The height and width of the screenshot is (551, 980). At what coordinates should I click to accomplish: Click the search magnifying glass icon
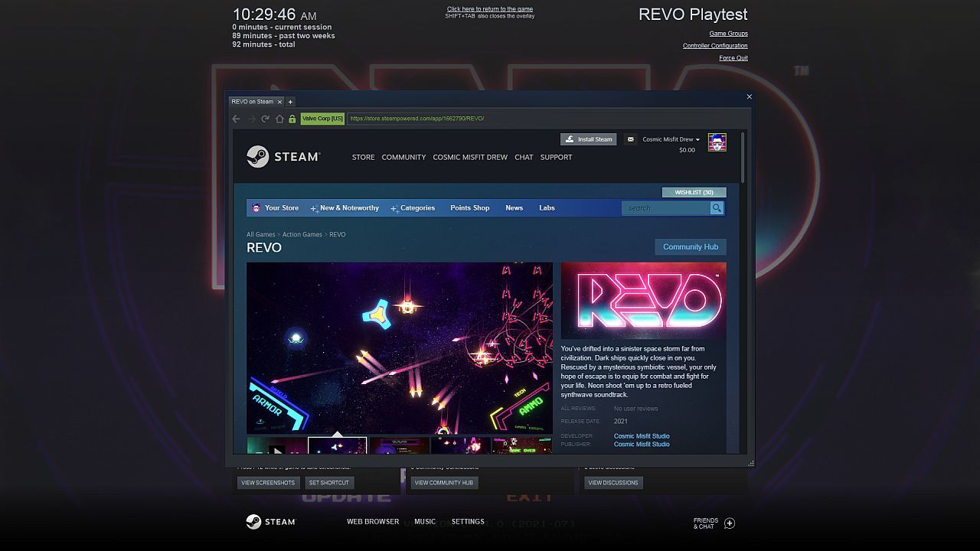click(717, 207)
